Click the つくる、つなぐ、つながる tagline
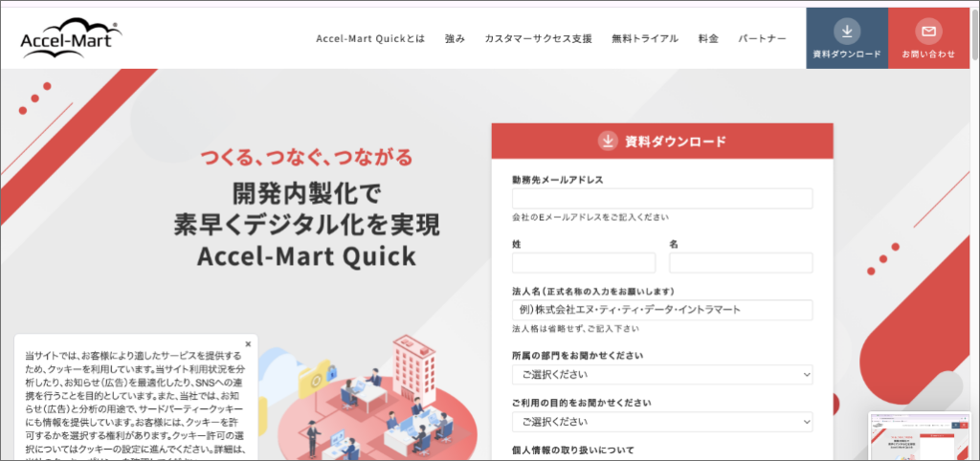The width and height of the screenshot is (980, 461). 306,156
